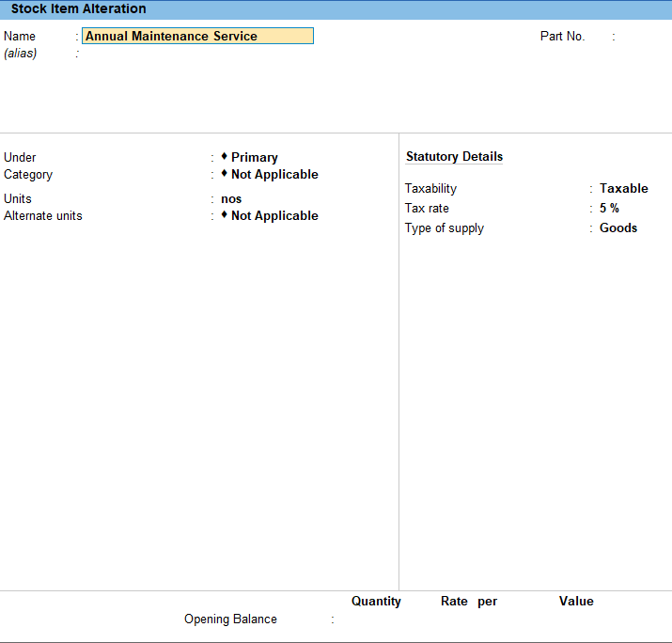
Task: Click the per unit field under Opening Balance
Action: click(x=487, y=619)
